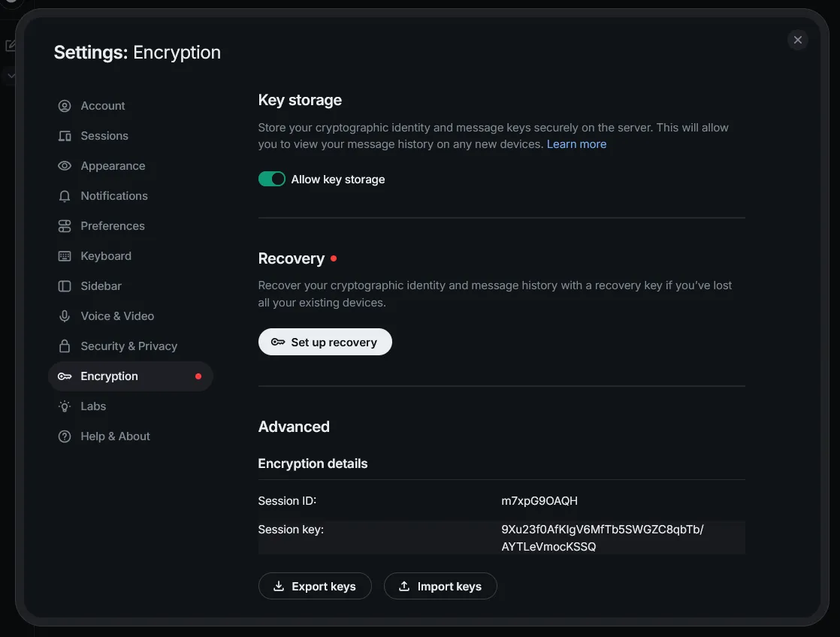Click the Sessions devices icon
This screenshot has width=840, height=637.
(x=65, y=136)
